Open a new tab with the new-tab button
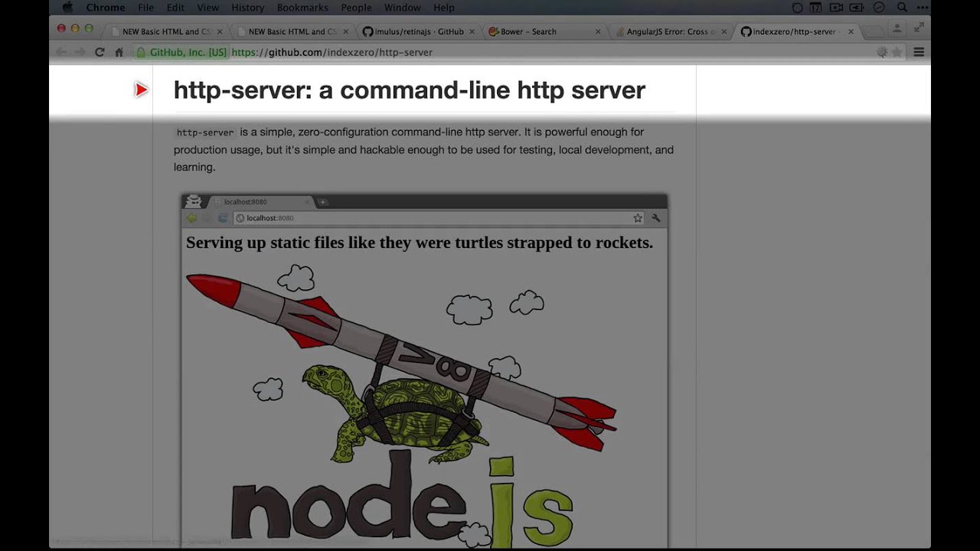Screen dimensions: 980x551 872,32
